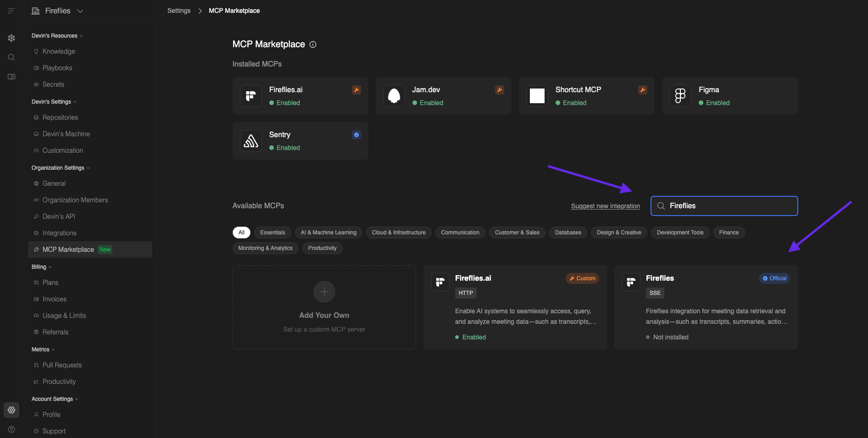Open the Fireflies organization switcher dropdown
The width and height of the screenshot is (868, 438).
pos(57,11)
